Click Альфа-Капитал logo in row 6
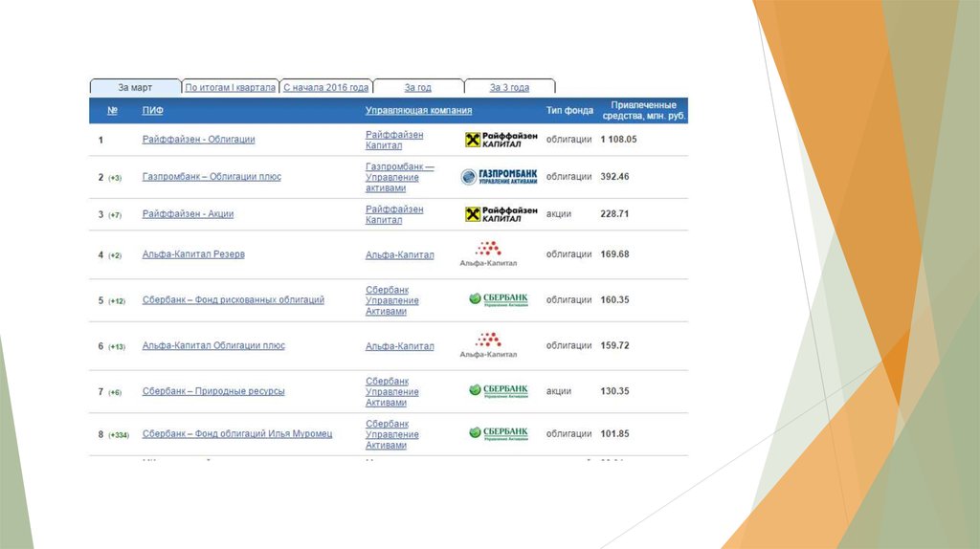Image resolution: width=980 pixels, height=549 pixels. coord(488,345)
